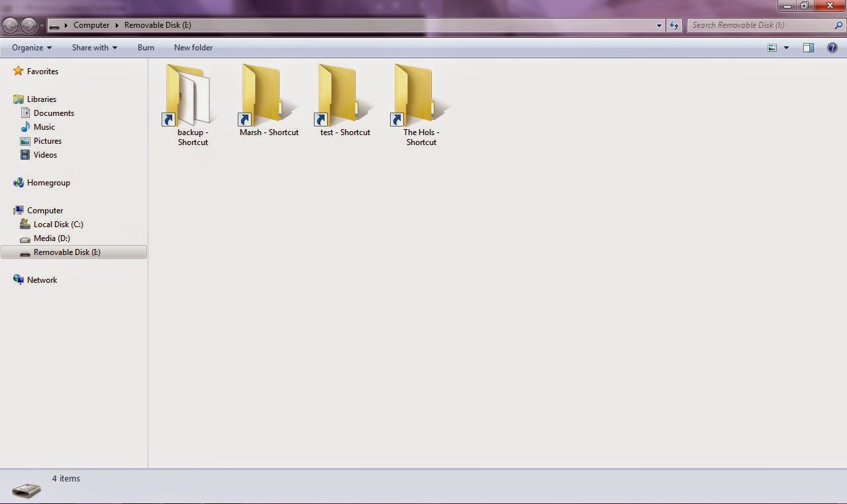Screen dimensions: 847x504
Task: Select Media (D:) drive
Action: click(52, 238)
